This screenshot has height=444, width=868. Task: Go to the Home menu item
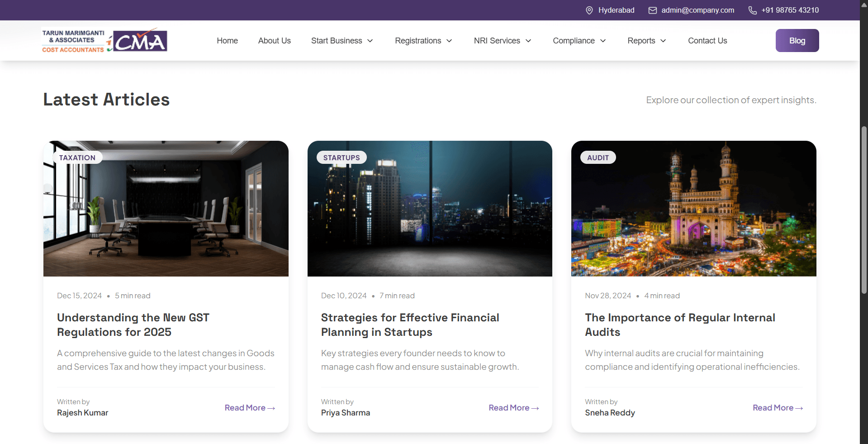(x=227, y=41)
